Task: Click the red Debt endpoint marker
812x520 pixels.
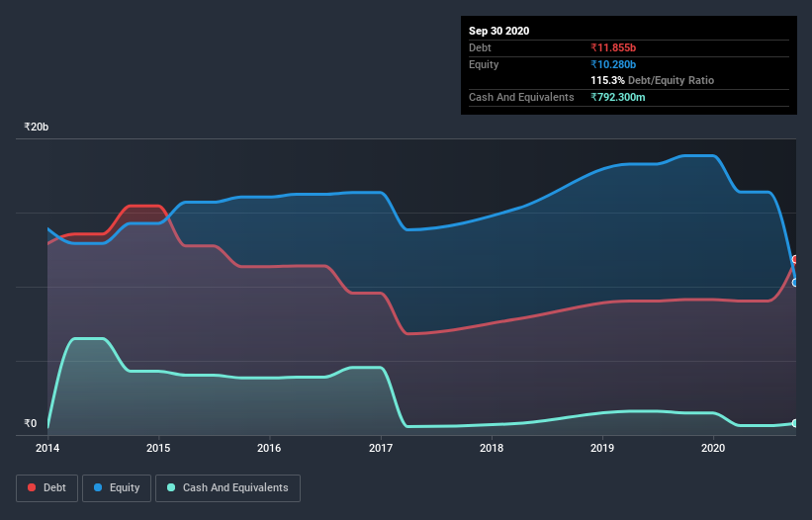Action: click(795, 259)
